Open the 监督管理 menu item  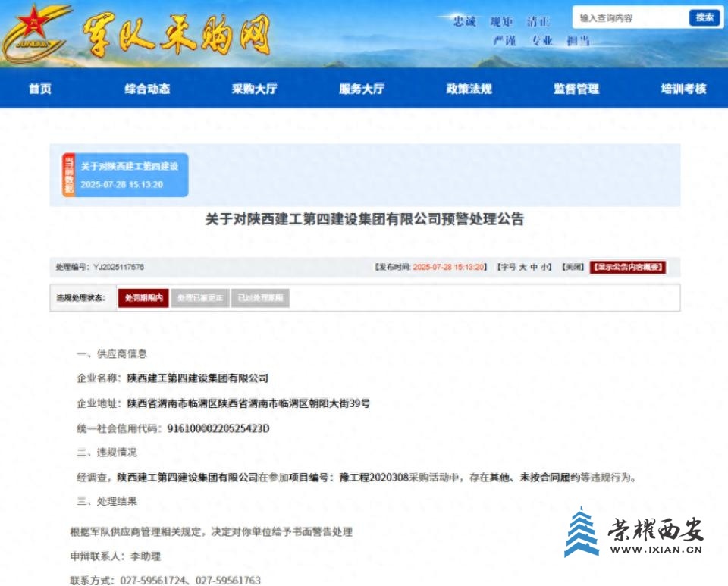point(576,89)
